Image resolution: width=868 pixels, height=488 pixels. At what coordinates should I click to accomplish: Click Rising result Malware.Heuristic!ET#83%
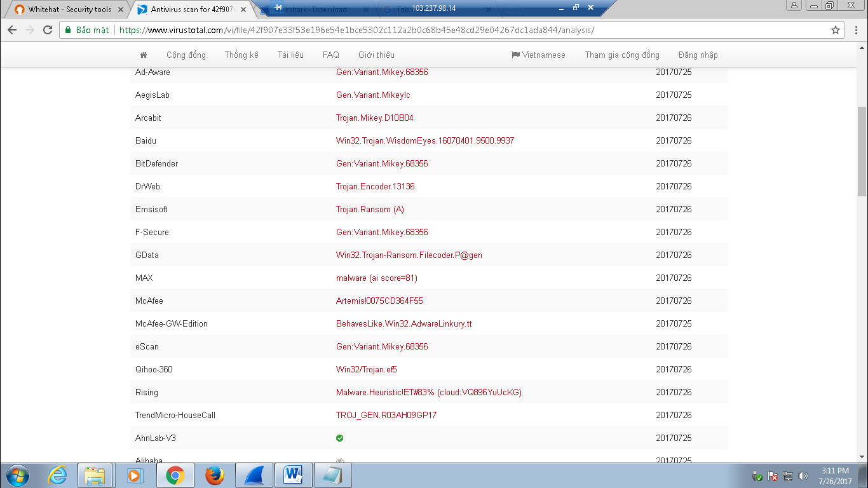[429, 392]
